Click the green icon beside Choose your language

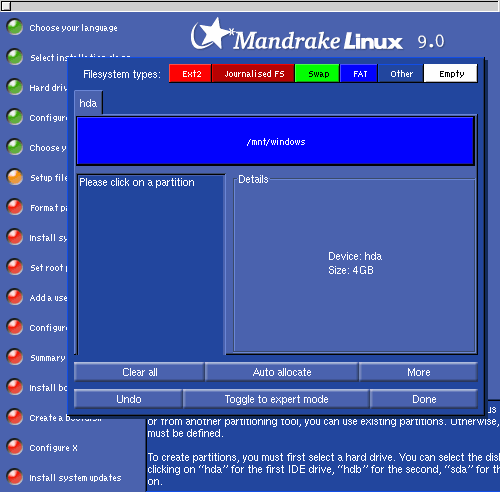point(15,27)
